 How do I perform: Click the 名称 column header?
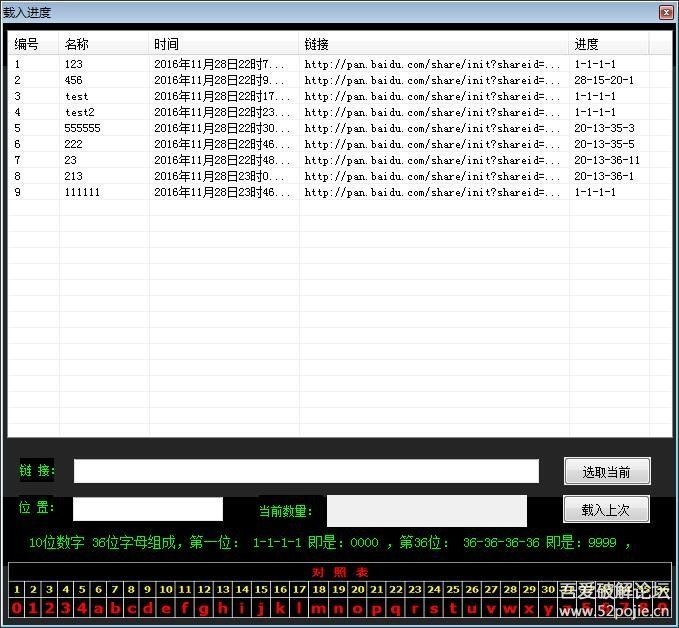point(104,44)
